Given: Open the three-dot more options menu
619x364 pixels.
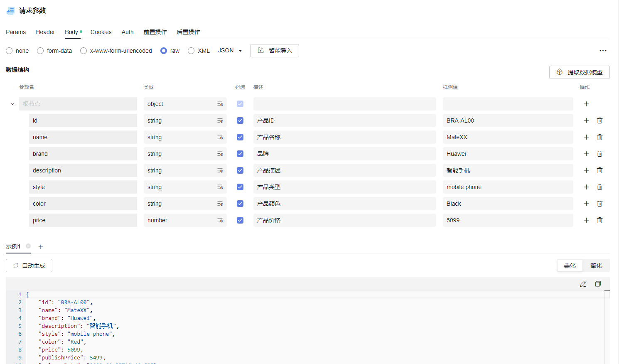Looking at the screenshot, I should tap(603, 51).
